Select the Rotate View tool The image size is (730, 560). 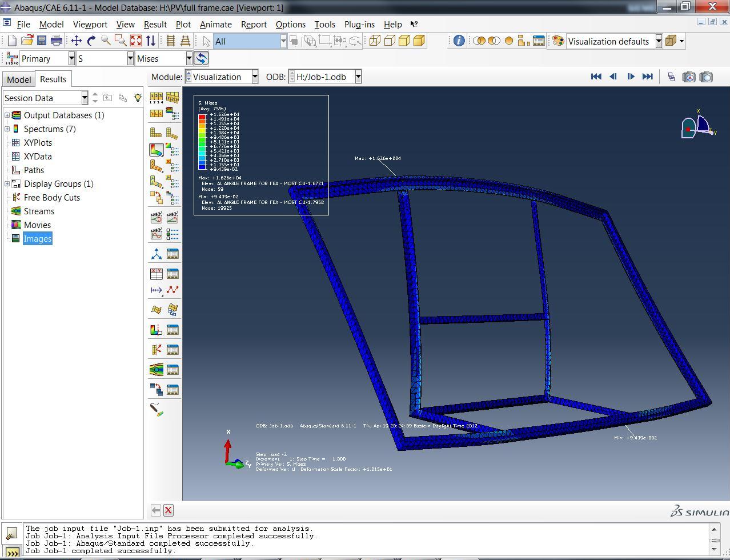click(91, 41)
